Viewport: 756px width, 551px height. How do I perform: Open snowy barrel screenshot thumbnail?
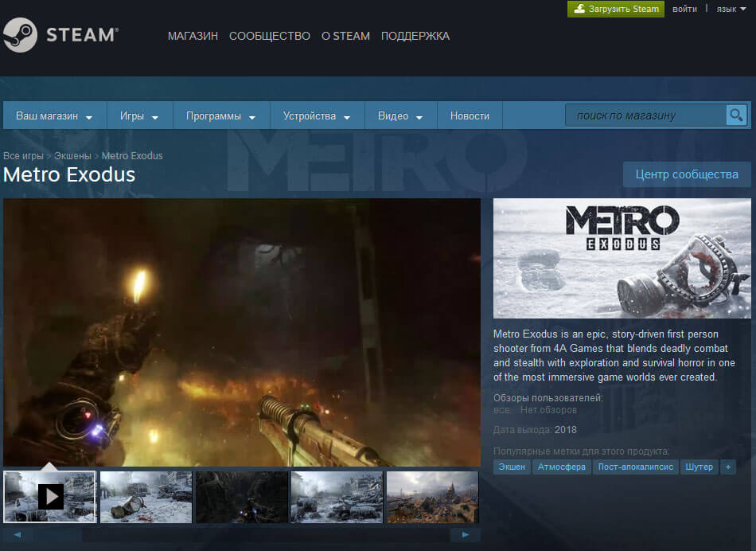[146, 497]
